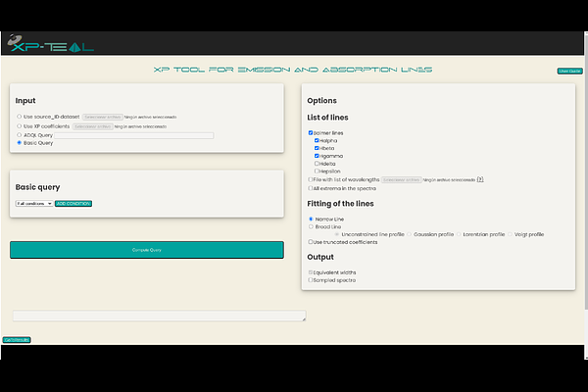Click the ADD CONDITION button
588x392 pixels.
(x=73, y=203)
